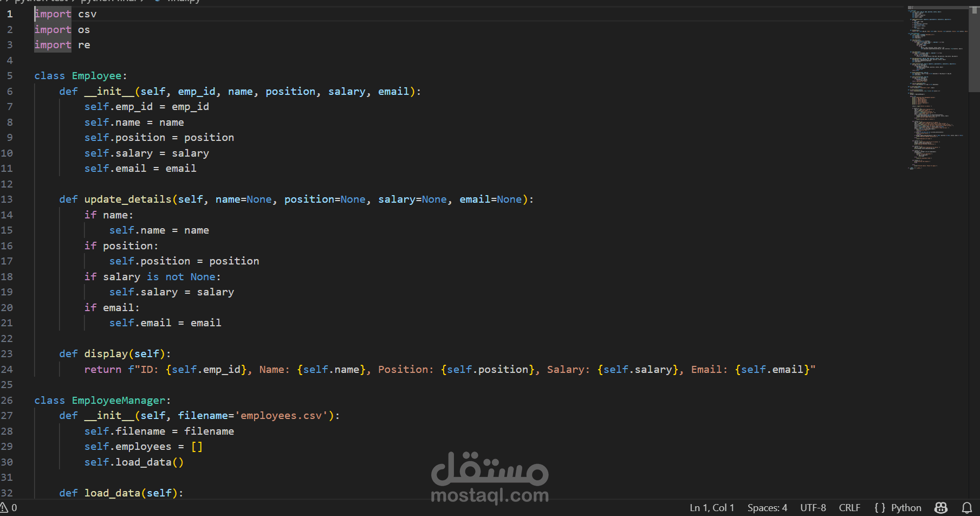Image resolution: width=980 pixels, height=516 pixels.
Task: Click line number 32 in the gutter
Action: [7, 493]
